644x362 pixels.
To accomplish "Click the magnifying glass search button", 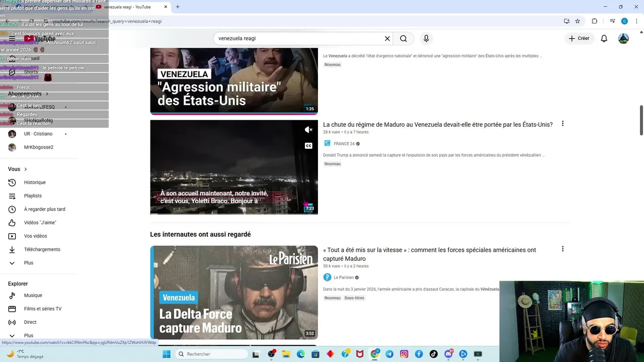I will point(404,39).
